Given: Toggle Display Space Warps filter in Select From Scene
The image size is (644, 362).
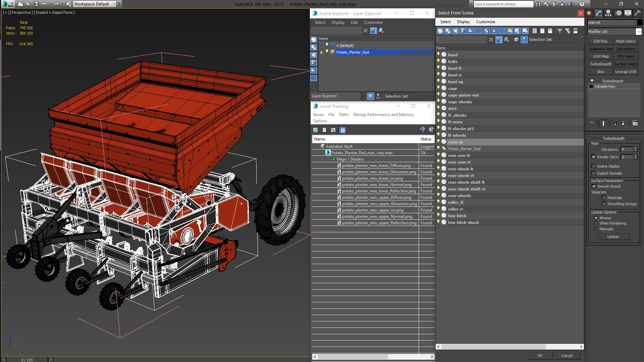Looking at the screenshot, I should click(x=479, y=31).
